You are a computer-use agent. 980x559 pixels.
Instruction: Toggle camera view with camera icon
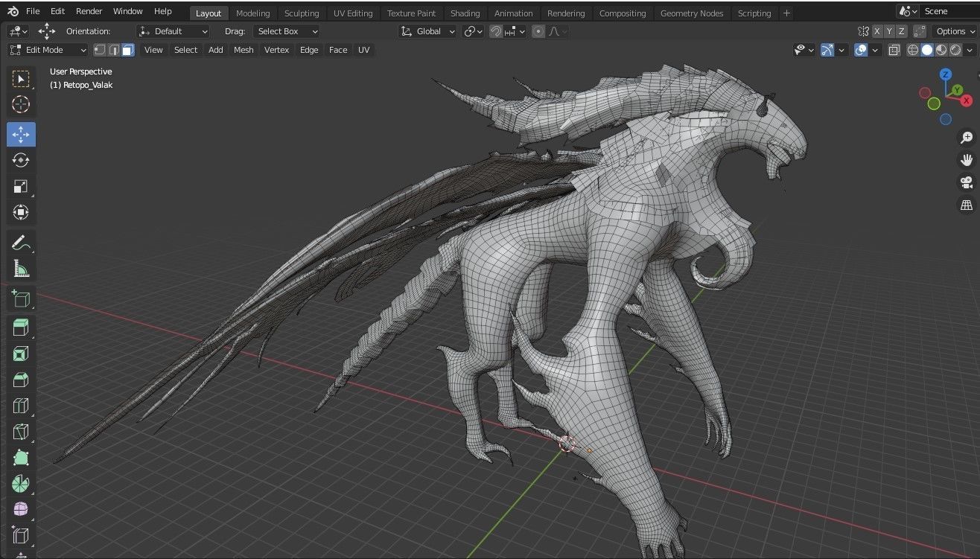point(967,182)
